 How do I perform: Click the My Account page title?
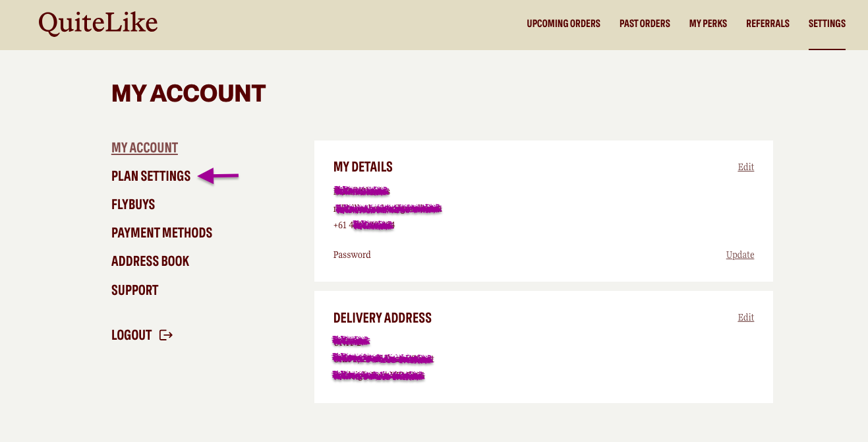pos(188,94)
